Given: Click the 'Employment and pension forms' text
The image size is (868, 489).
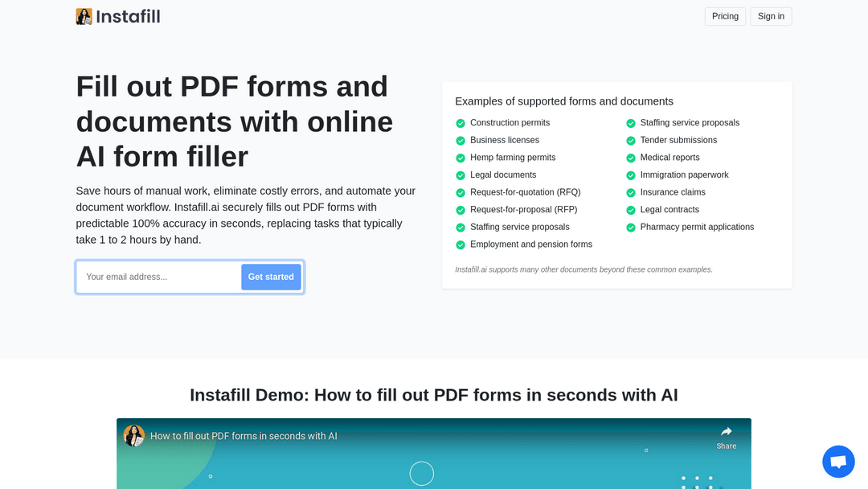Looking at the screenshot, I should click(x=531, y=244).
